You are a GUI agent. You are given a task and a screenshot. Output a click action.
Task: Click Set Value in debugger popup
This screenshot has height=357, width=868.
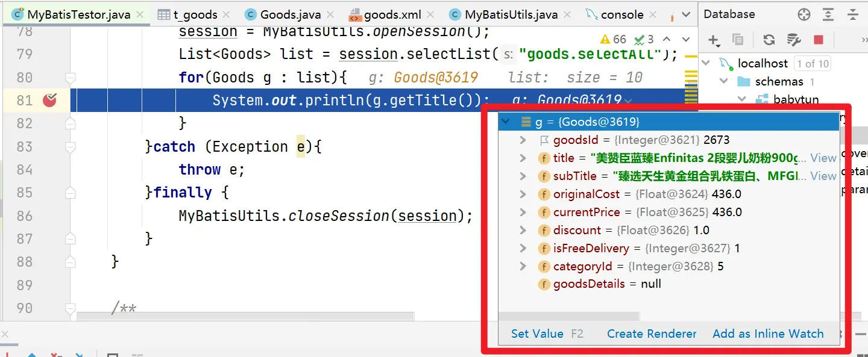[x=537, y=334]
